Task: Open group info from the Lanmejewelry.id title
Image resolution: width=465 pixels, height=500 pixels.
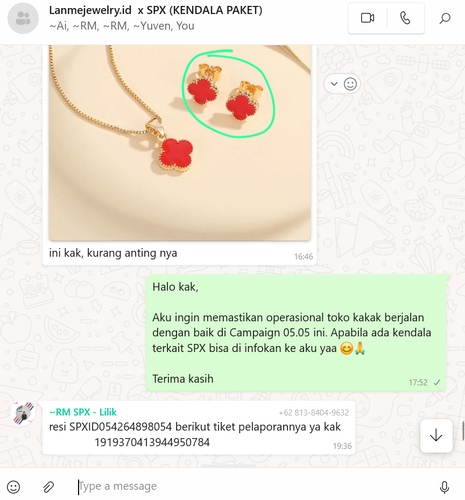Action: pyautogui.click(x=156, y=10)
